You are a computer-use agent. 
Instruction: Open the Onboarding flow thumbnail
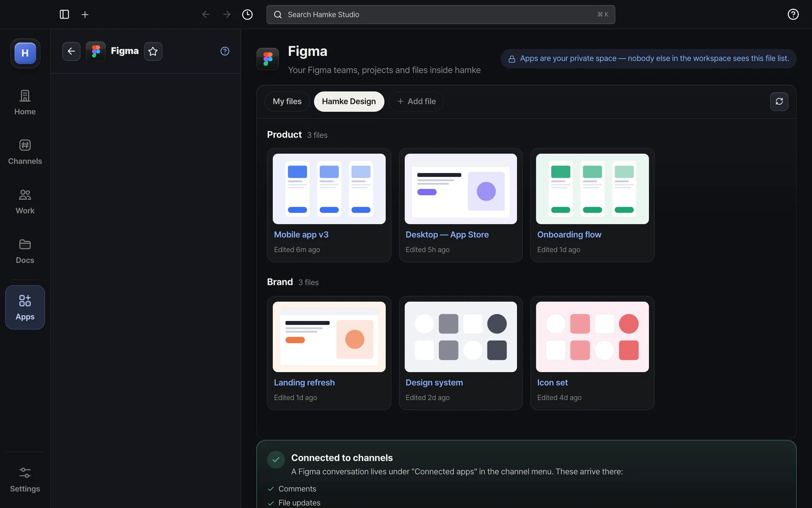tap(592, 189)
